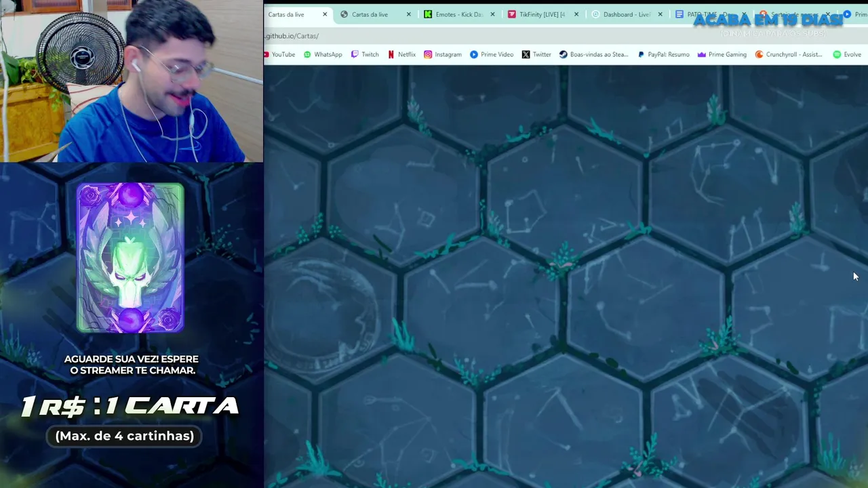Open the Boas-vindas ao Steam bookmark

coord(594,54)
